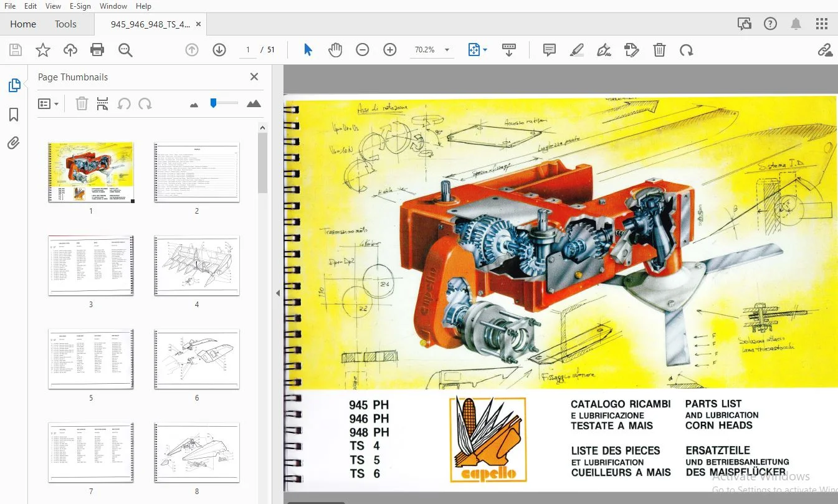Click the thumbnails panel vertical scrollbar

[x=263, y=162]
